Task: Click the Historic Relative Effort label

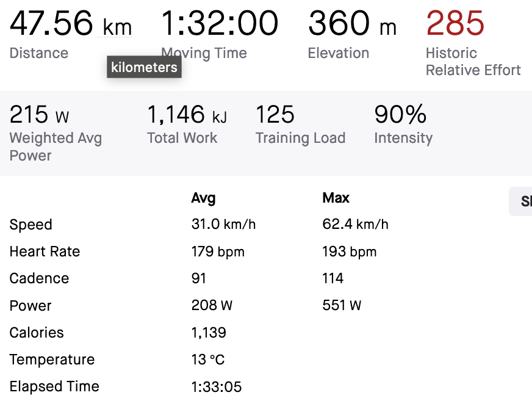Action: tap(473, 62)
